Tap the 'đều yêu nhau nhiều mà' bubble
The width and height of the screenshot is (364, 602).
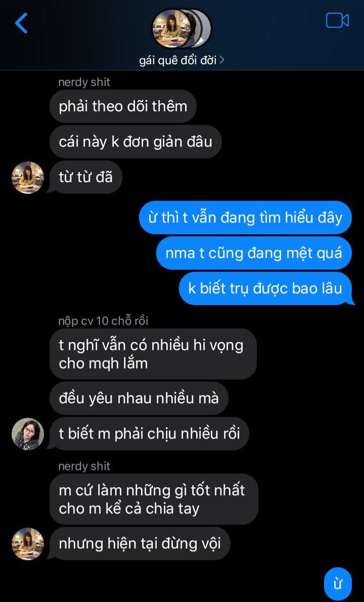[x=139, y=398]
